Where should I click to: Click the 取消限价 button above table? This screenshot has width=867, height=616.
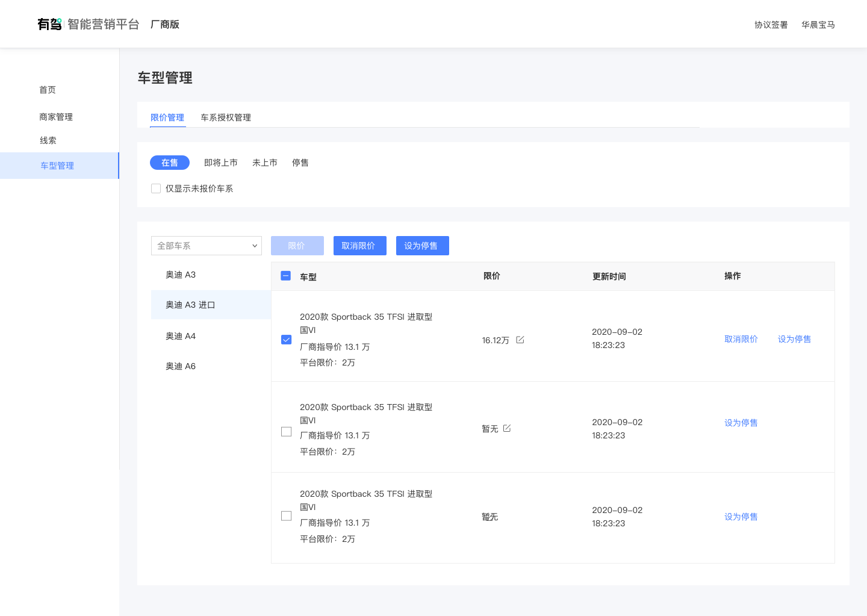tap(359, 246)
